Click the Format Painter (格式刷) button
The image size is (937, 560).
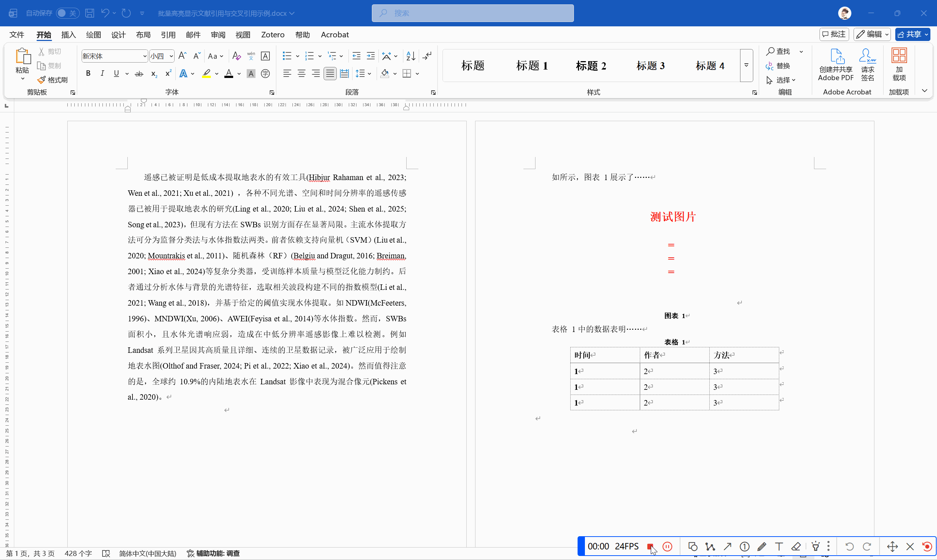point(53,80)
